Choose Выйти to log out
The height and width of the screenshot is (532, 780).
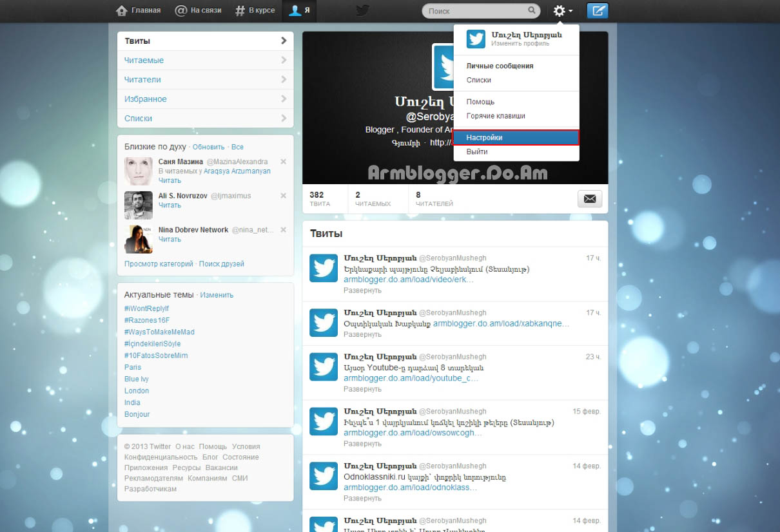(477, 151)
